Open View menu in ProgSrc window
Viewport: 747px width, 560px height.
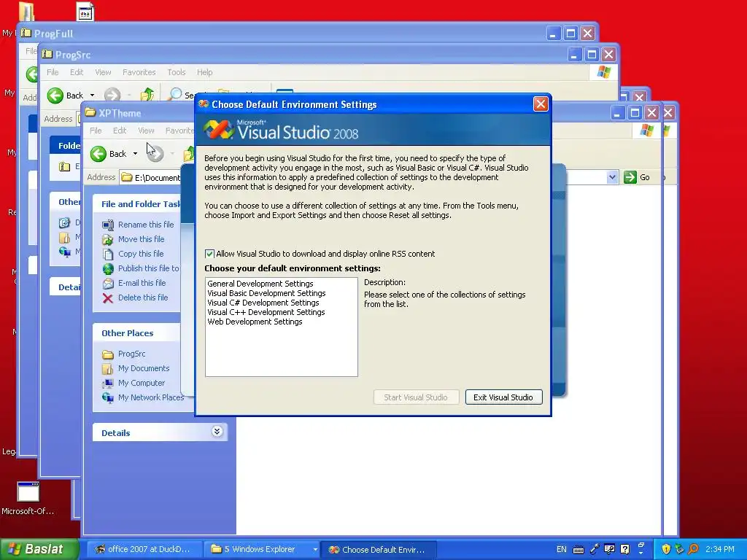103,72
